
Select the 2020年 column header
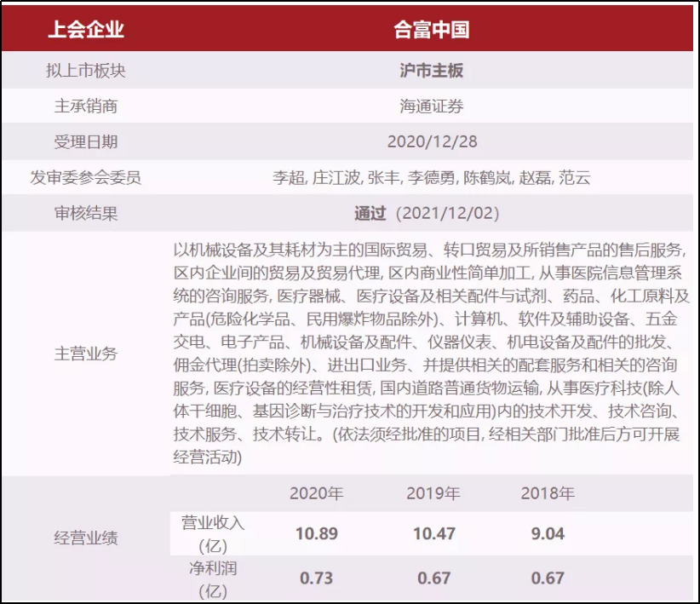coord(316,493)
